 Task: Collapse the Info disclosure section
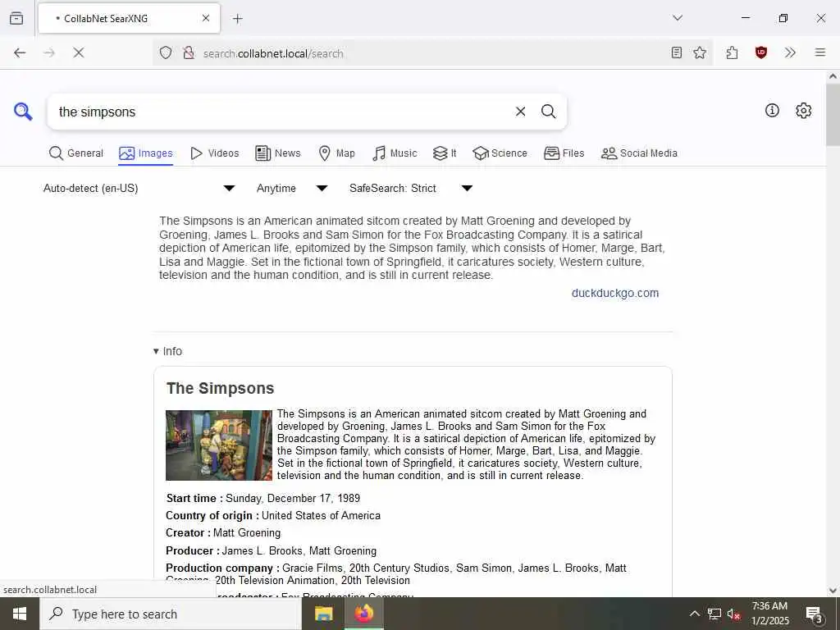pyautogui.click(x=167, y=351)
